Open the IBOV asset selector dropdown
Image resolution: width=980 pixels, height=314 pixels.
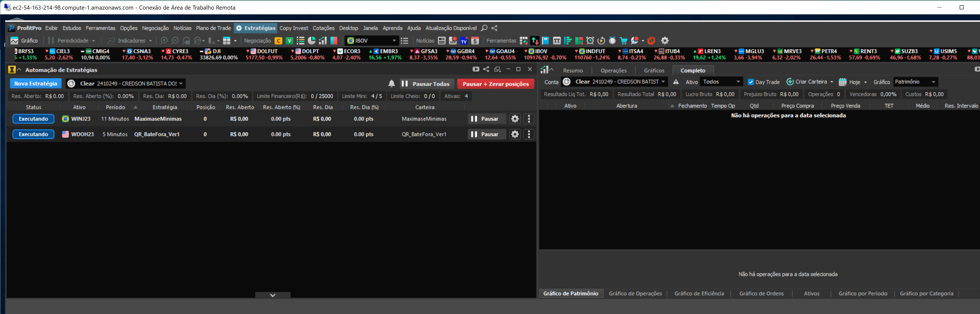pos(371,41)
